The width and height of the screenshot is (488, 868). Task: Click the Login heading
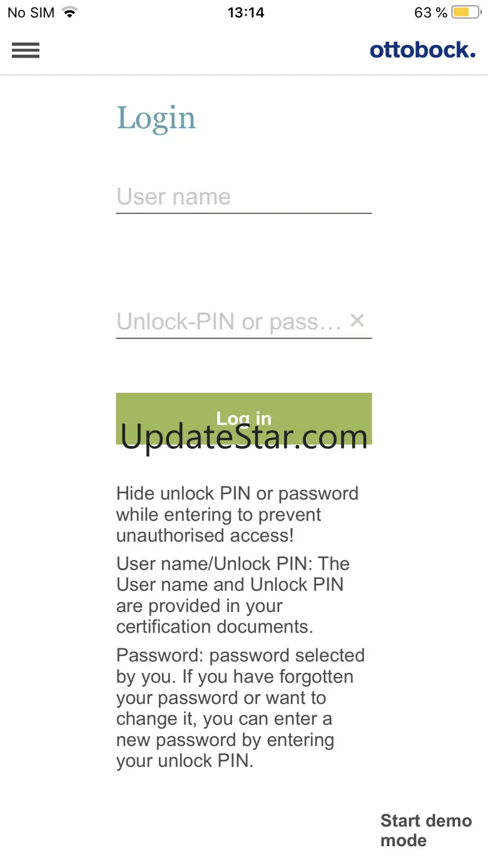156,119
